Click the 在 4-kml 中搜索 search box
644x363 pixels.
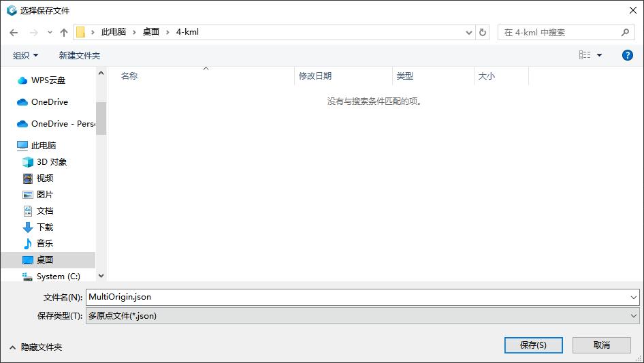point(566,33)
